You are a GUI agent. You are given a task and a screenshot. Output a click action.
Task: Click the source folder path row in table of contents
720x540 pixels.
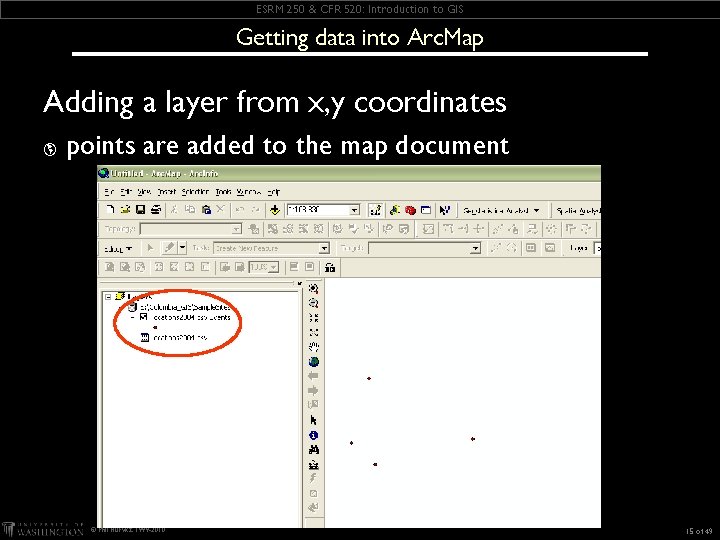180,307
